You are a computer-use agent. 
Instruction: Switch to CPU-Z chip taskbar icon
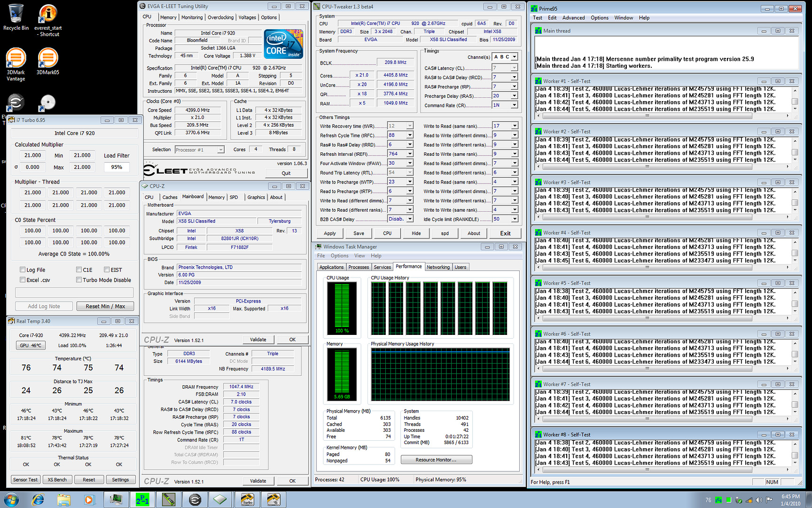(220, 500)
